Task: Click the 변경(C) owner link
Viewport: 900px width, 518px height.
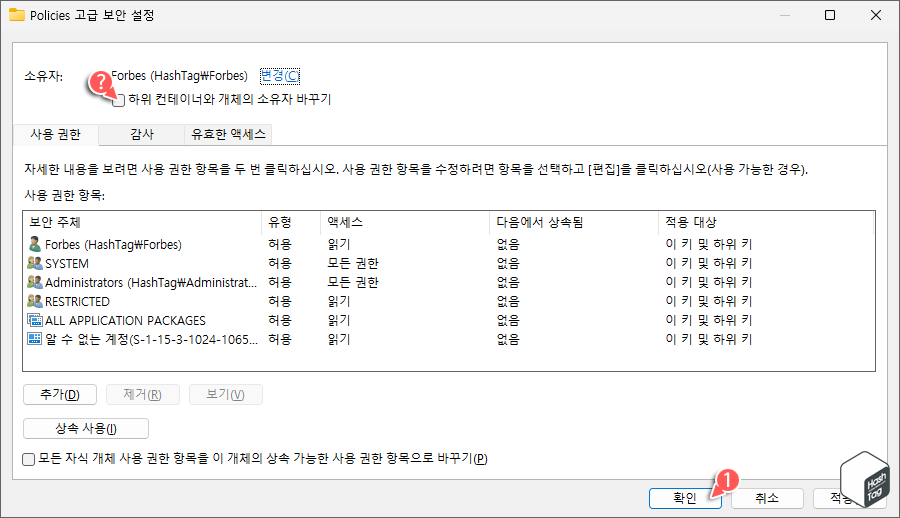Action: click(280, 76)
